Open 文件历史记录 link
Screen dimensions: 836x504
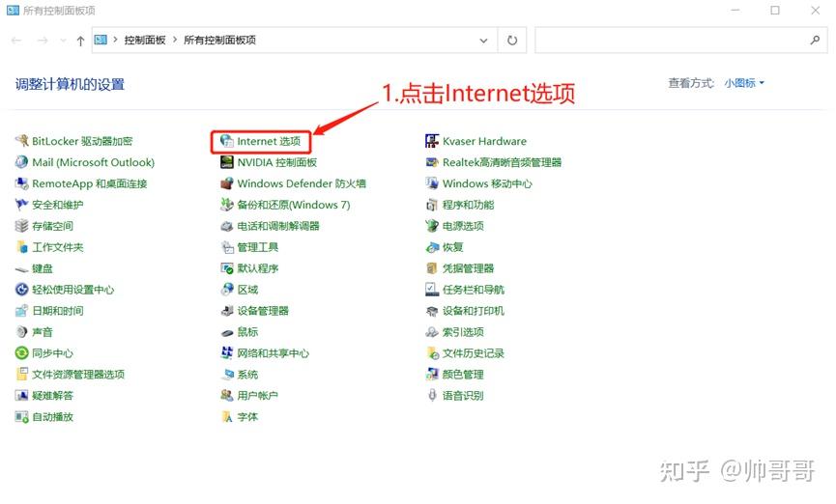(x=474, y=352)
